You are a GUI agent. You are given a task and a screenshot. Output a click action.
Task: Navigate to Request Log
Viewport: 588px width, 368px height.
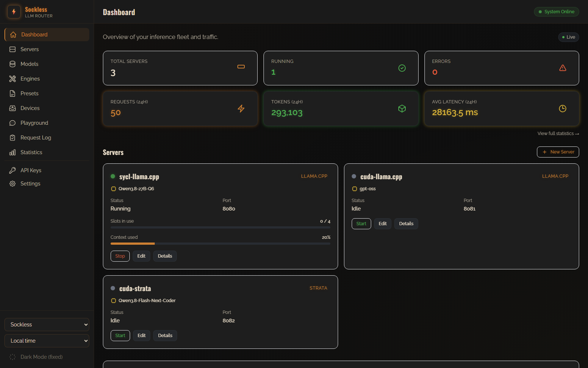click(47, 138)
